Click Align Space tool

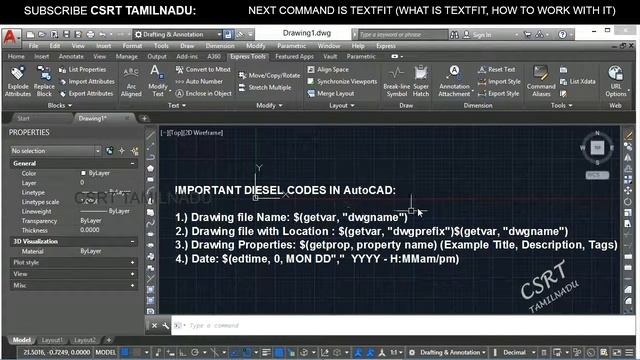coord(328,70)
